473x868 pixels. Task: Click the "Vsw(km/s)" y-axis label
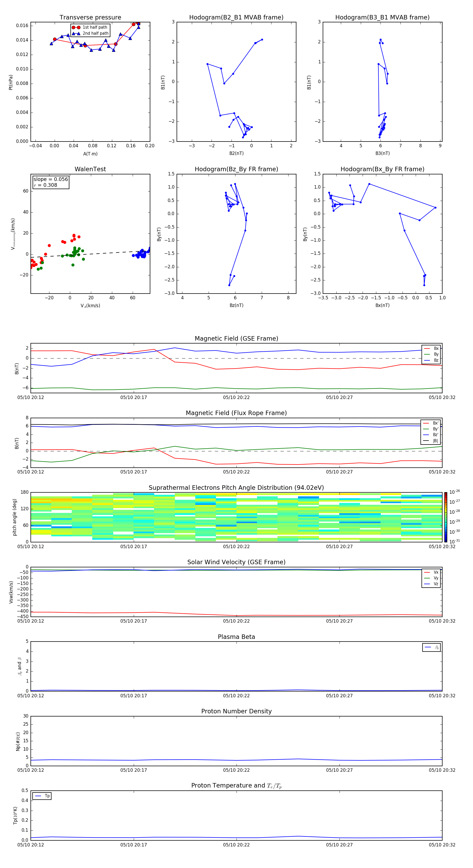point(11,592)
